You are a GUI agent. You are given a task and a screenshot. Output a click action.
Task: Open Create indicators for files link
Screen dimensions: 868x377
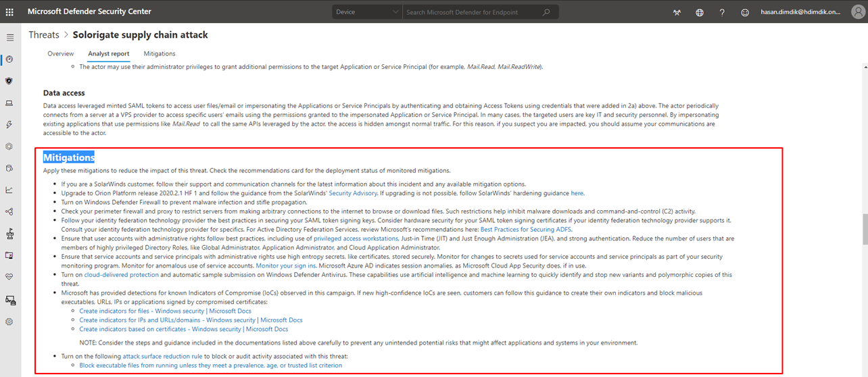pyautogui.click(x=165, y=311)
